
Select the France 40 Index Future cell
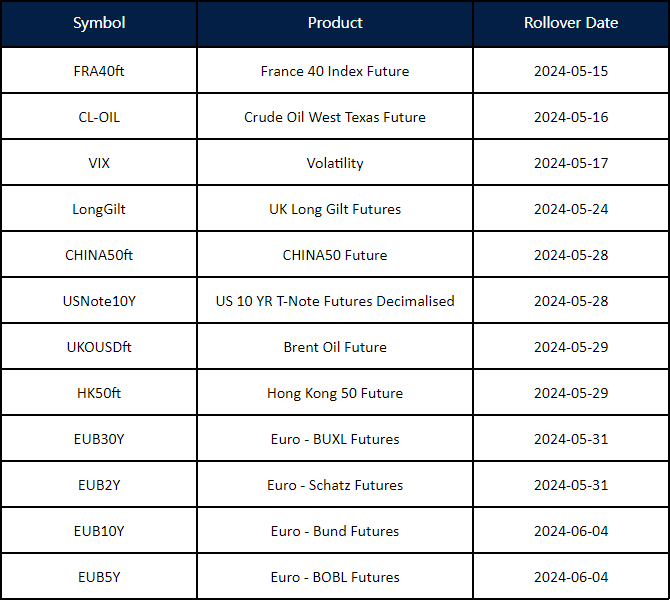335,71
